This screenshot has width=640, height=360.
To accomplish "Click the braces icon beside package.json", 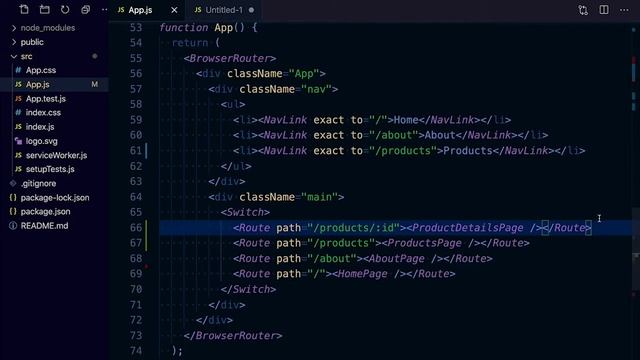I will coord(13,211).
